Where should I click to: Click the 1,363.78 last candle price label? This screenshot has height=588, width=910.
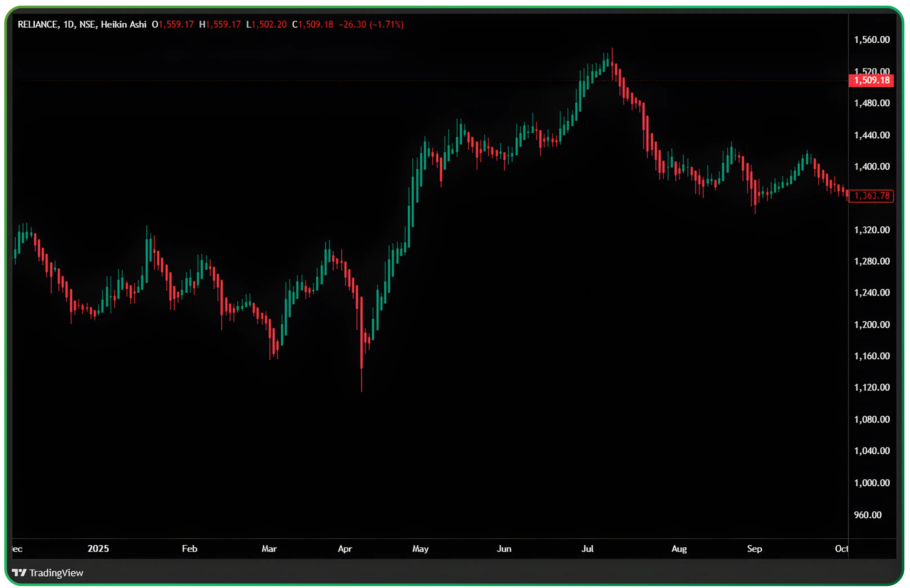pos(872,196)
